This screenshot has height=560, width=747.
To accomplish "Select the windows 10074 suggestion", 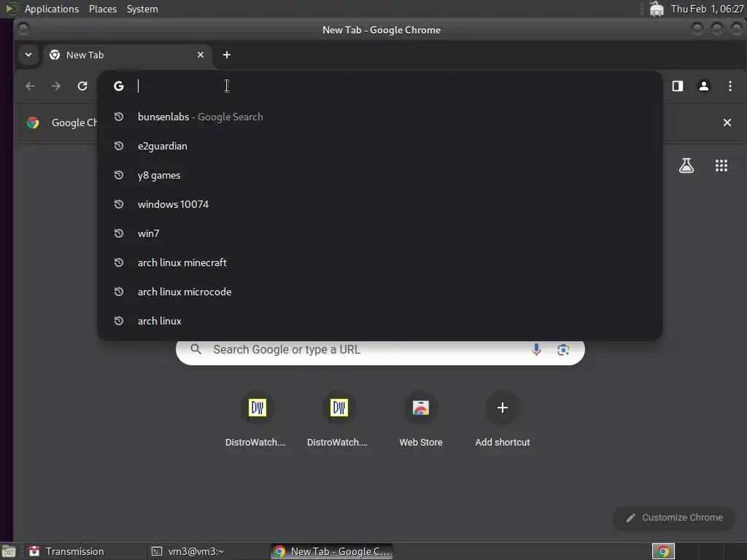I will (379, 204).
